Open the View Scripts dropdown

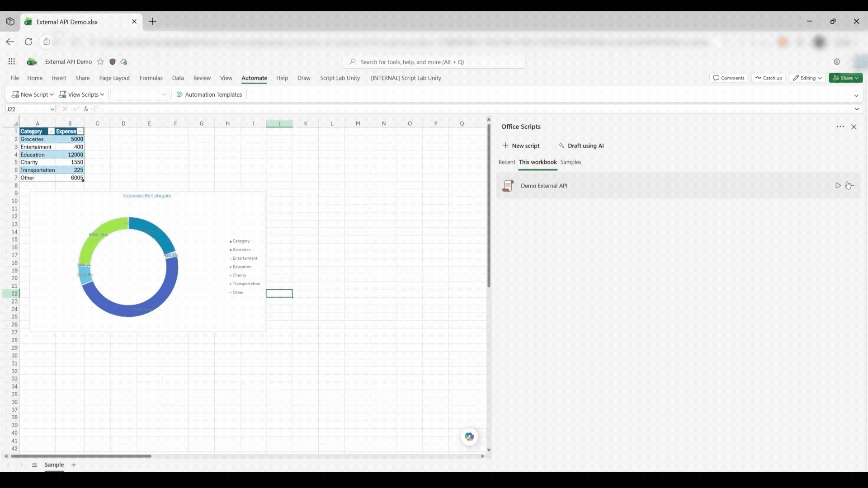82,94
